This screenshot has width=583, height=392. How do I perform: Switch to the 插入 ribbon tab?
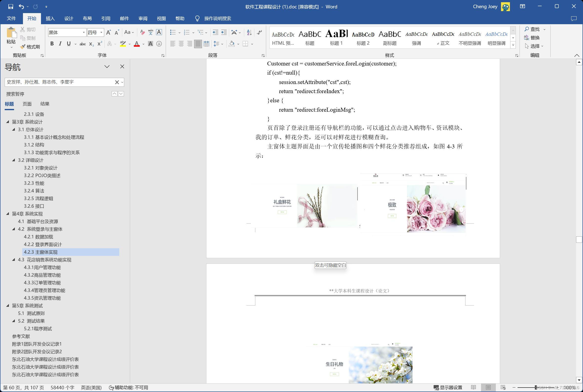coord(50,18)
